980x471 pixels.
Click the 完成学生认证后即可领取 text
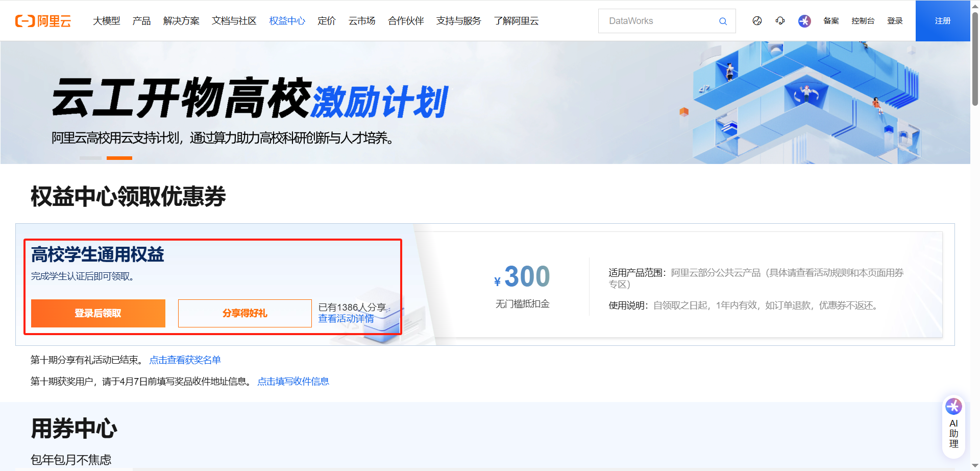(x=82, y=276)
